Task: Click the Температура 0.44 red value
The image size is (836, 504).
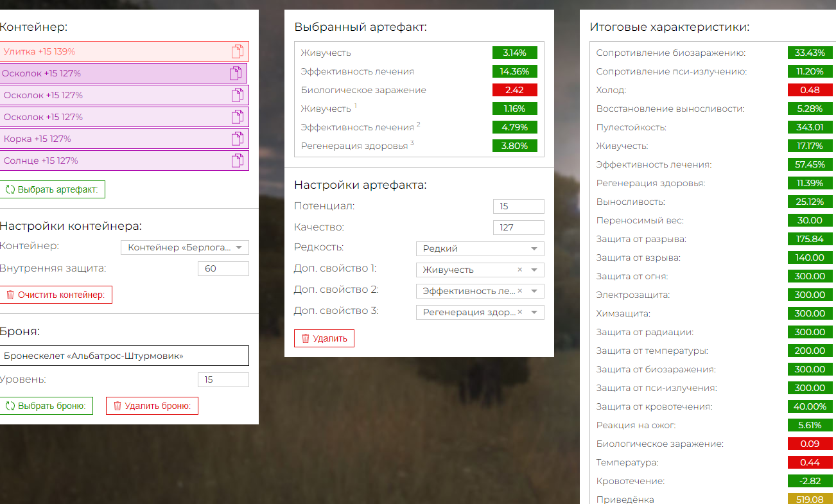Action: (810, 463)
